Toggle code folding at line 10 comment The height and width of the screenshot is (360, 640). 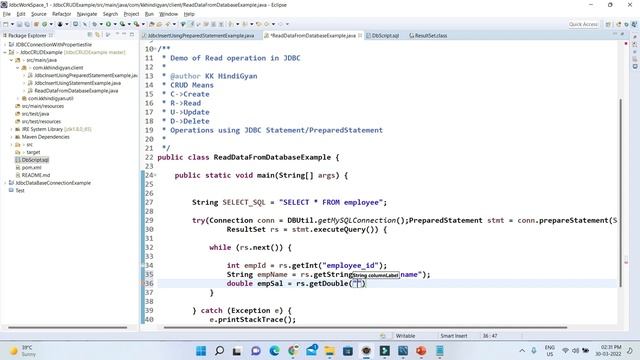point(156,49)
